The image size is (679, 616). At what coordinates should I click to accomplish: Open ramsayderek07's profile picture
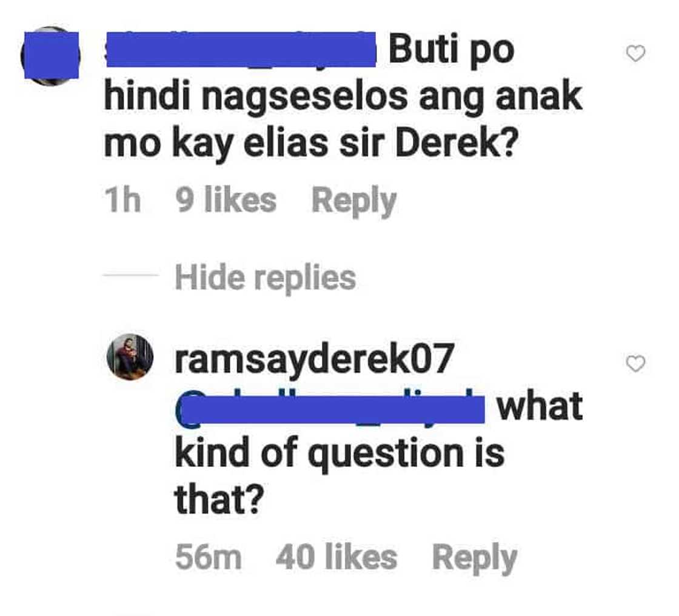(130, 357)
